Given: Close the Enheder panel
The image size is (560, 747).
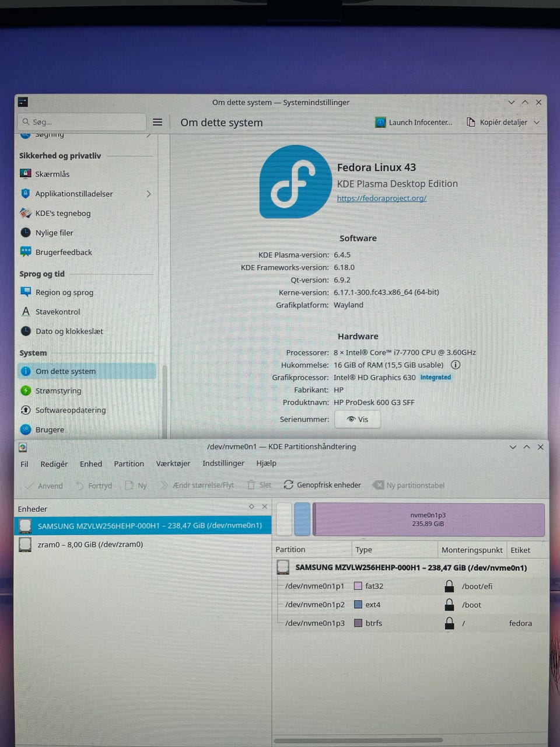Looking at the screenshot, I should coord(264,507).
